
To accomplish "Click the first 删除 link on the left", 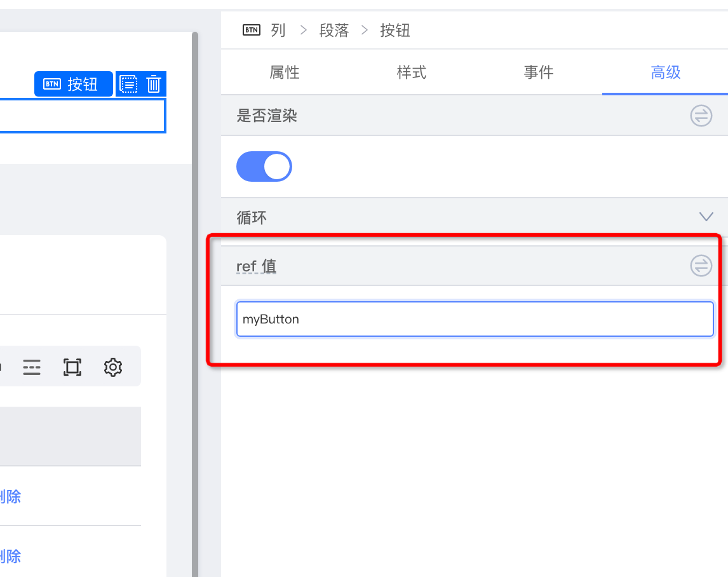I will coord(8,496).
